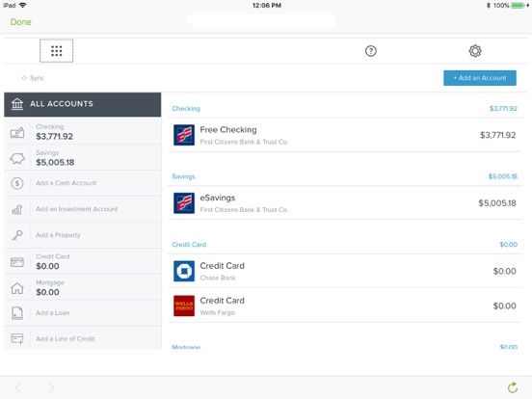Click the loan document icon
The width and height of the screenshot is (532, 399).
click(17, 313)
